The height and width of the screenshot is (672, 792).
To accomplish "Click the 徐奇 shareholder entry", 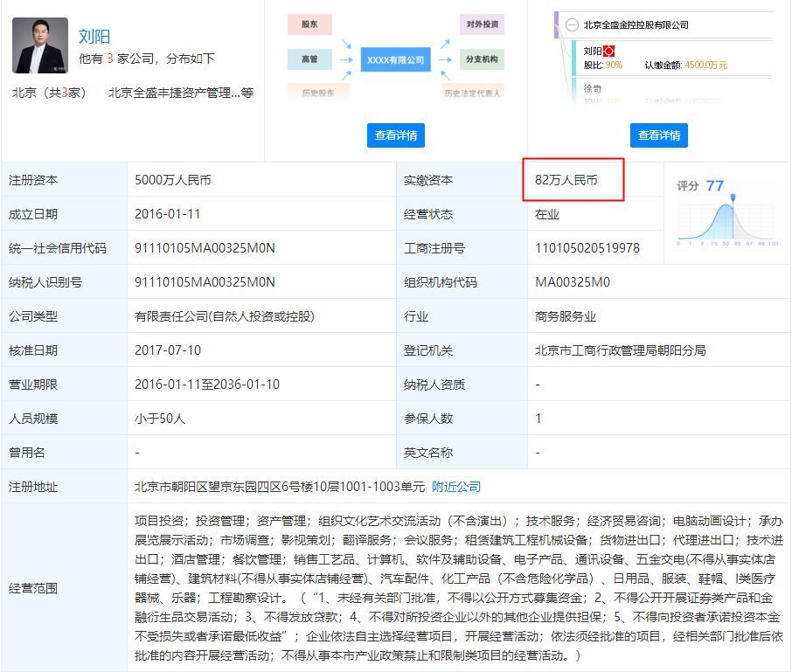I will click(x=593, y=89).
